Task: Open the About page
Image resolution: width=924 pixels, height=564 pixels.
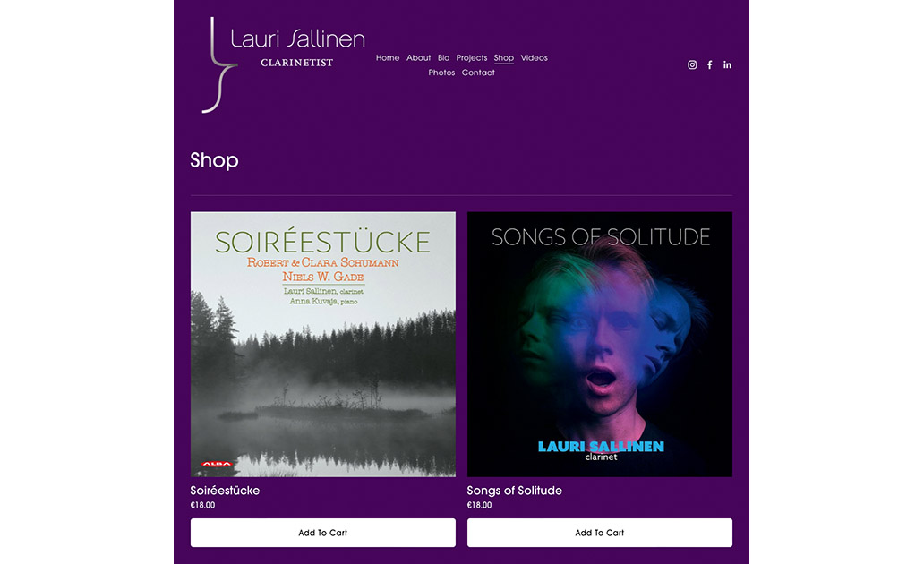Action: 418,58
